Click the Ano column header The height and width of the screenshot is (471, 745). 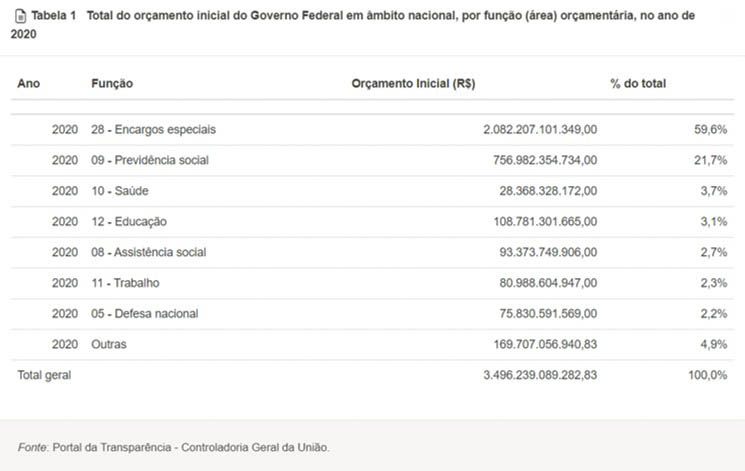point(29,84)
